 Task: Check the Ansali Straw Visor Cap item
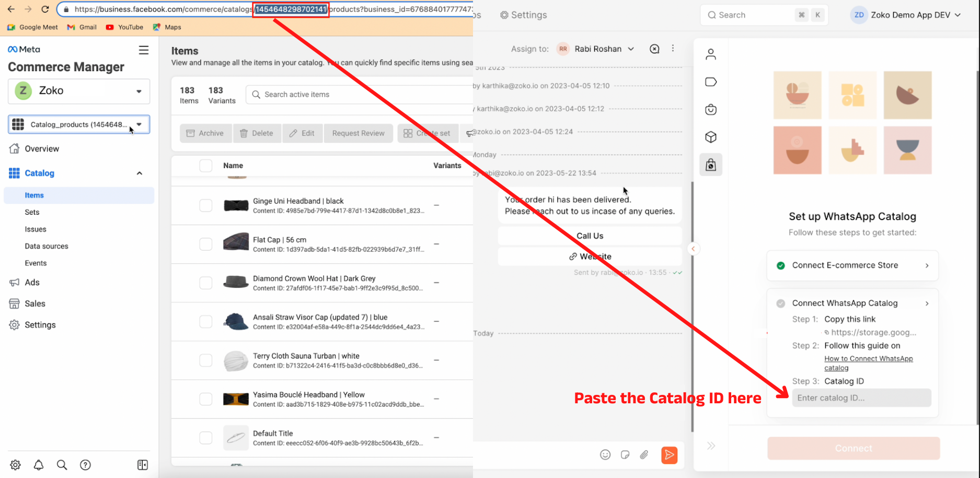coord(206,321)
